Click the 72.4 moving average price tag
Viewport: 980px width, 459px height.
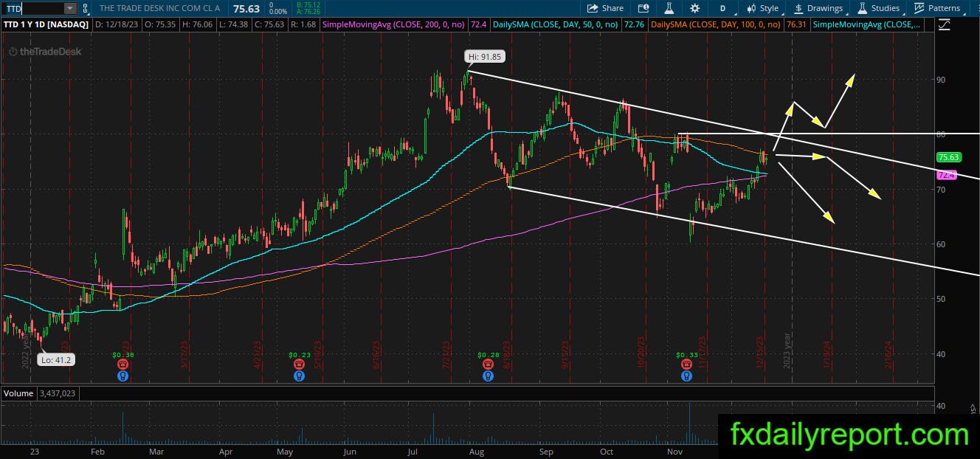(947, 175)
